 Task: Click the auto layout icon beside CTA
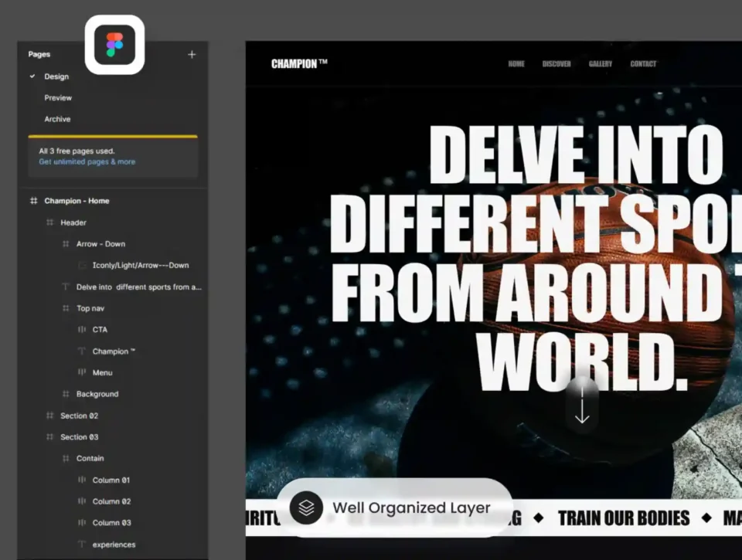[x=82, y=330]
